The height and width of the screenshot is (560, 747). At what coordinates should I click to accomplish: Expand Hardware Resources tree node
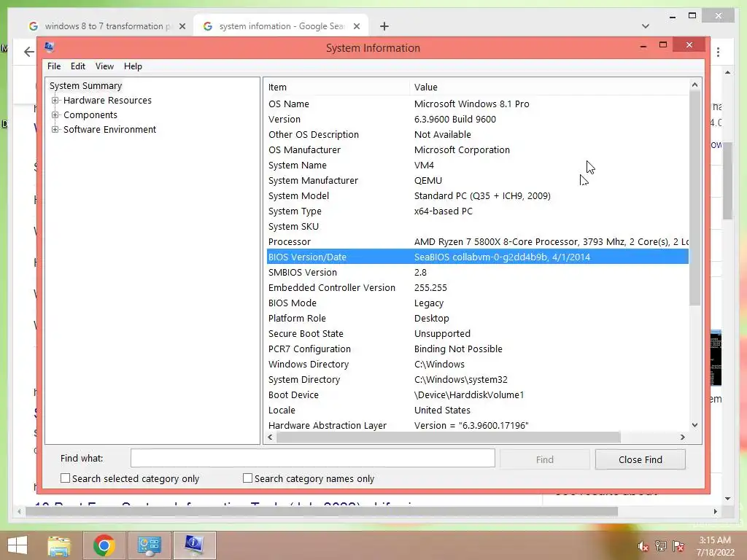click(55, 101)
